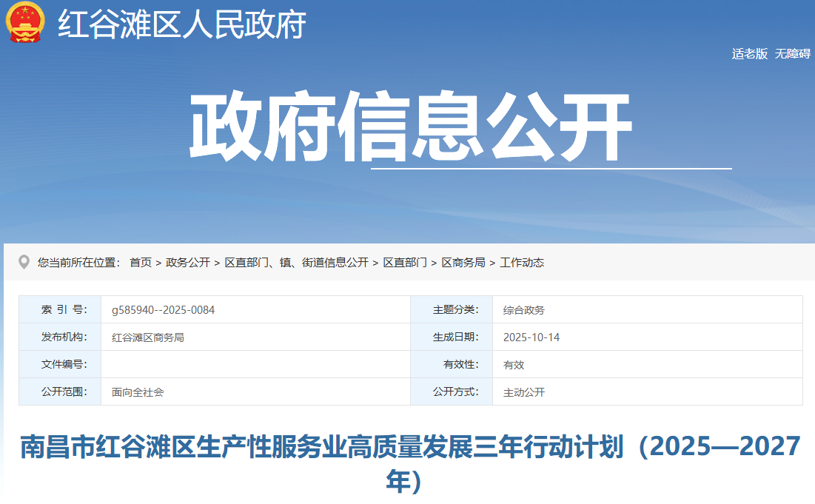Open 政务公开 breadcrumb link
Screen dimensions: 815x504
[188, 263]
